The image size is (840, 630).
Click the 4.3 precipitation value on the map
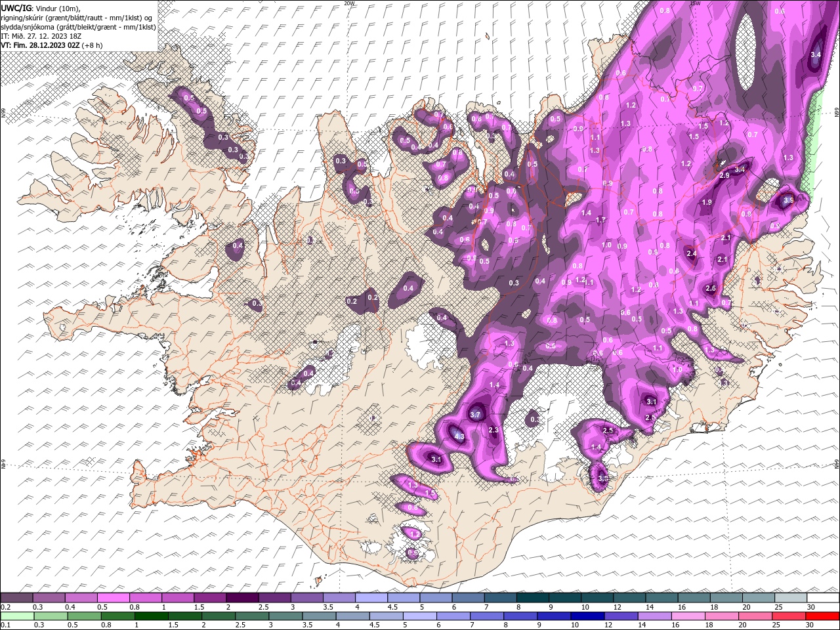459,437
